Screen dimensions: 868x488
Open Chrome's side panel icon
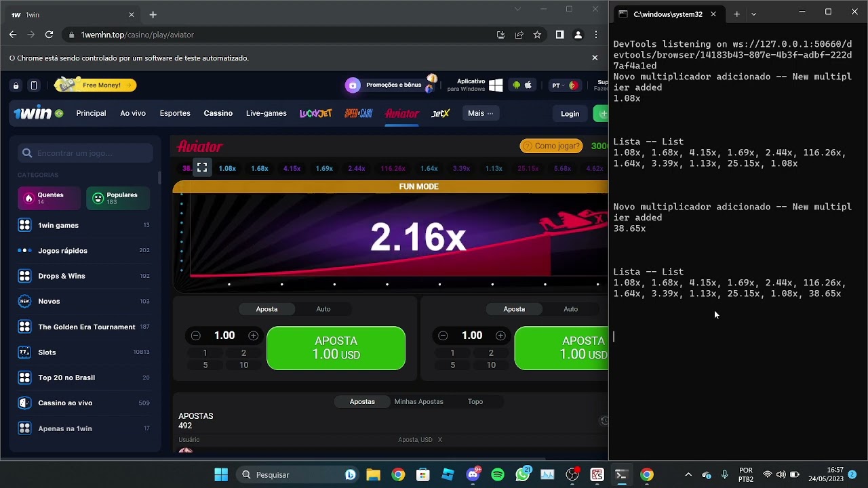559,35
